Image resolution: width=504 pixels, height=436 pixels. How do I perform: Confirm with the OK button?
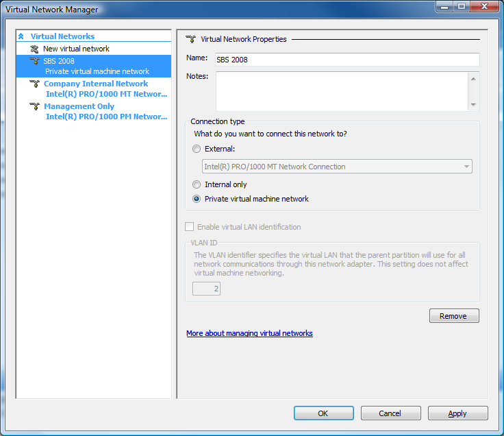(x=324, y=413)
